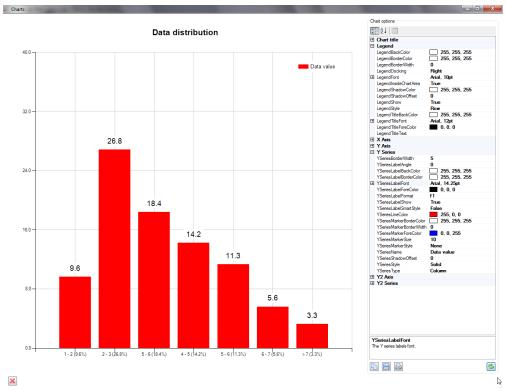The height and width of the screenshot is (391, 506).
Task: Expand the X Axis category
Action: coord(372,140)
